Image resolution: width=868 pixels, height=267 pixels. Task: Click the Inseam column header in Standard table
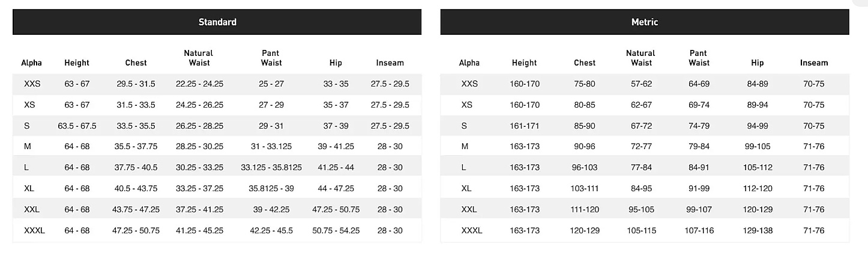(x=390, y=63)
